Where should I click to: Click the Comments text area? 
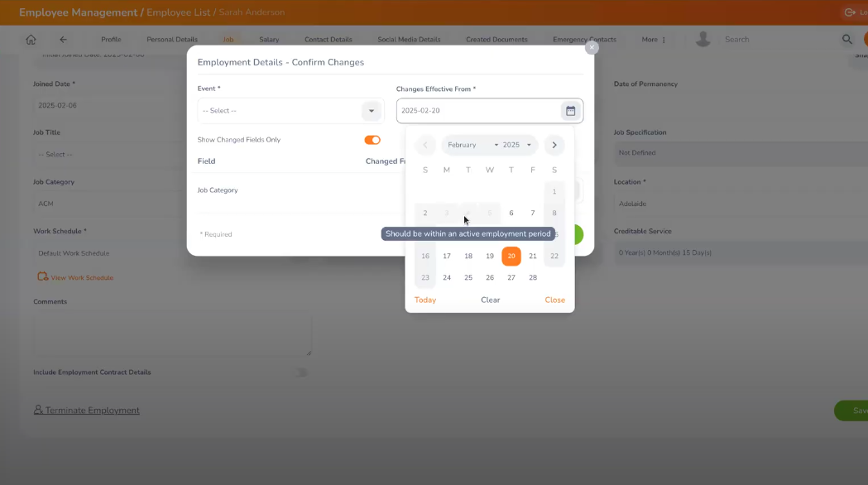[172, 333]
